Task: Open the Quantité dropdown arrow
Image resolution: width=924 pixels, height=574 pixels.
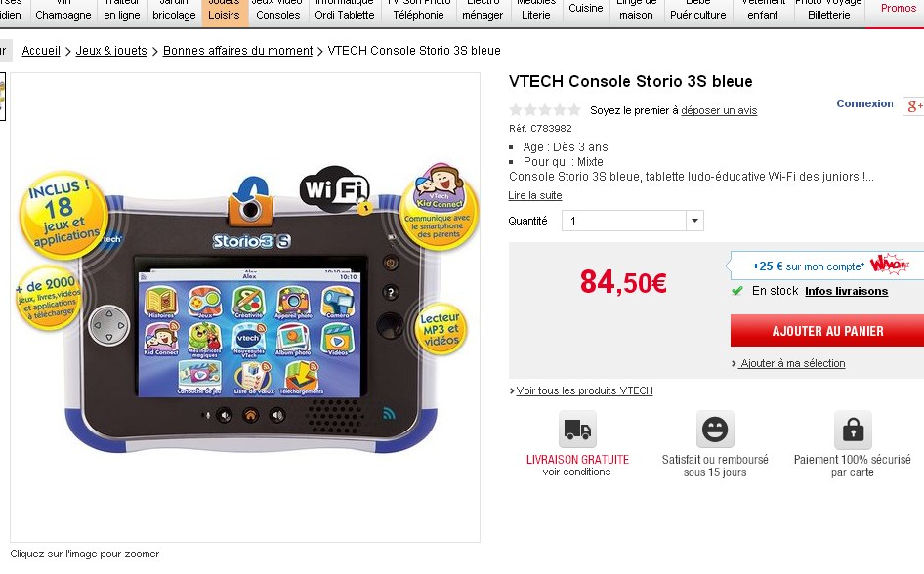Action: [x=694, y=221]
